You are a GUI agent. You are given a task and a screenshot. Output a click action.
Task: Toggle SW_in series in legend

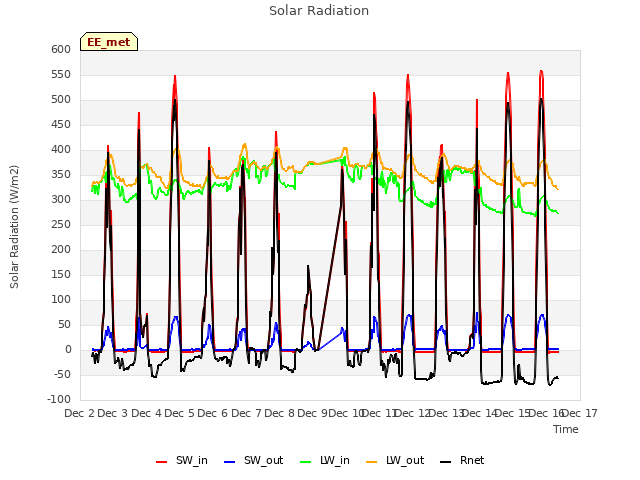pos(182,460)
